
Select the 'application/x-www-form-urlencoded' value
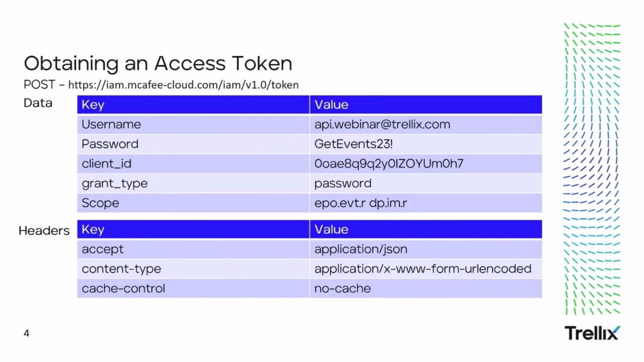(x=423, y=268)
